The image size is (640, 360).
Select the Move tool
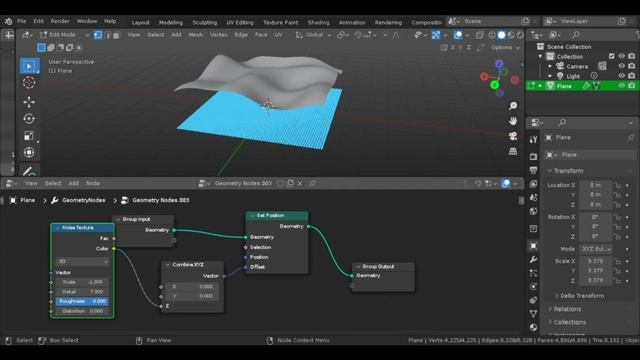29,102
